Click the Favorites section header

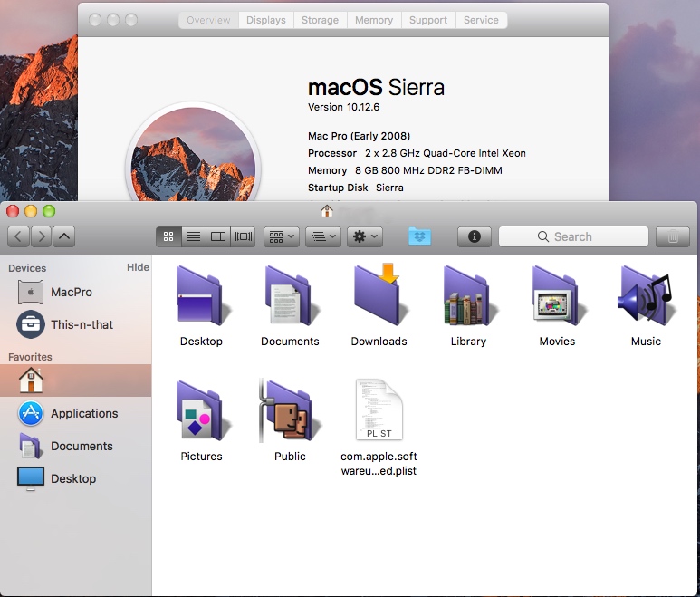[31, 357]
